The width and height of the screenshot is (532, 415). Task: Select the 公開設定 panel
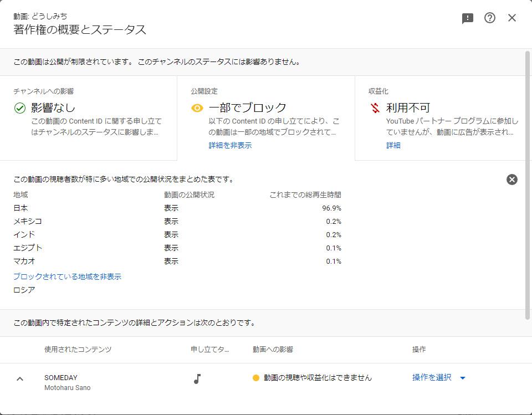point(266,118)
